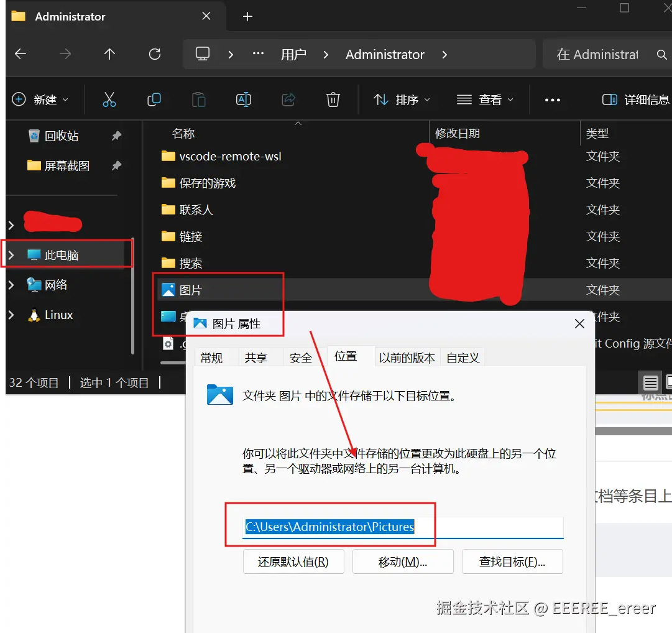The height and width of the screenshot is (633, 672).
Task: Expand the chevron after Administrator breadcrumb
Action: (444, 55)
